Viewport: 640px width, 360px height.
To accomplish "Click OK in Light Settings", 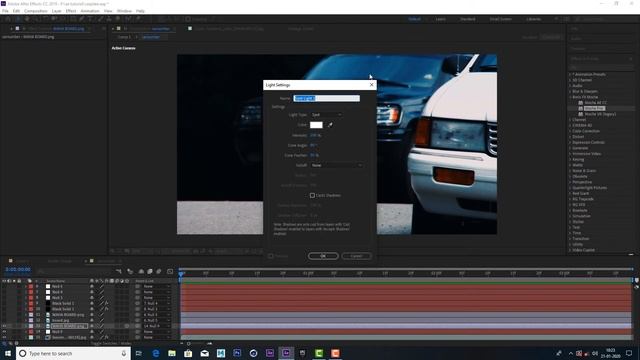I will (323, 256).
